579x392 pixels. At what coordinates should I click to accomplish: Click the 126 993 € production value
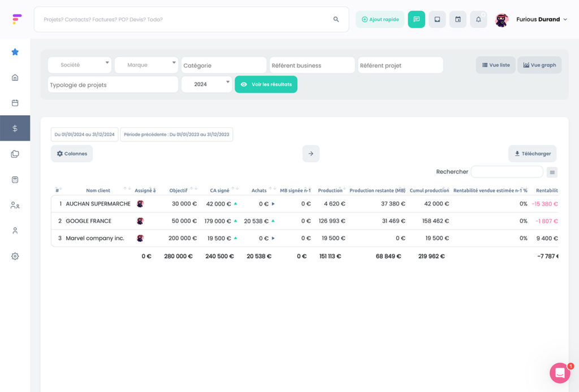pos(332,221)
